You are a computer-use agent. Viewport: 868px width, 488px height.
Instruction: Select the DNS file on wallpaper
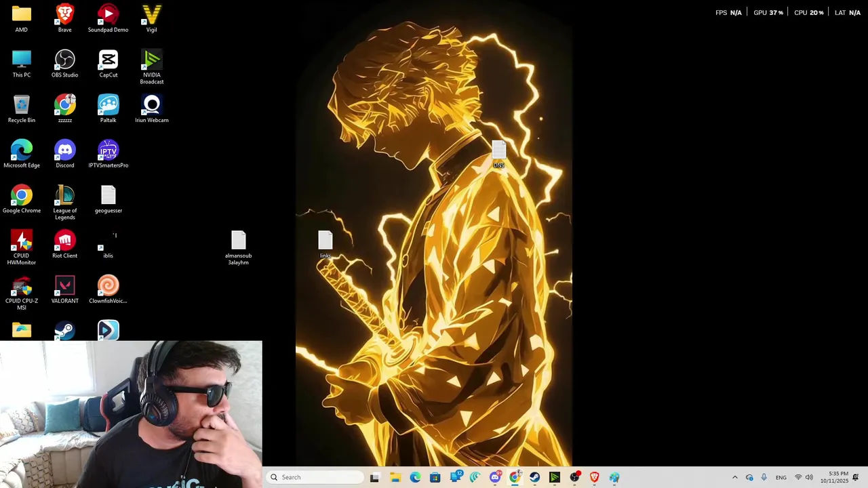(x=499, y=155)
